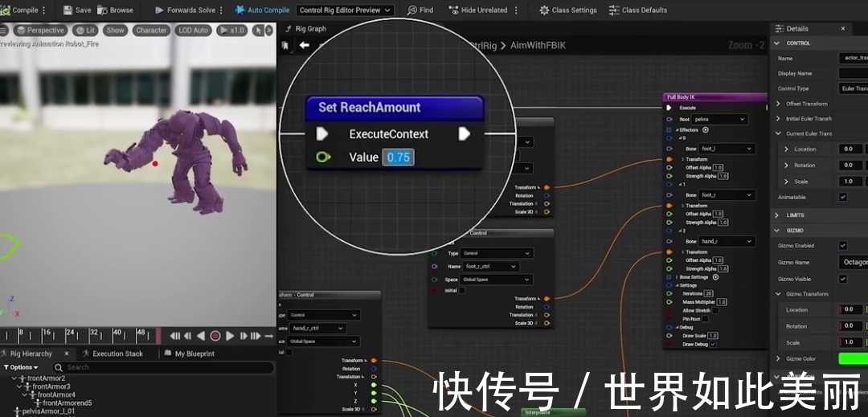Open foot_r_ctrl Name dropdown
This screenshot has width=868, height=417.
tap(490, 267)
